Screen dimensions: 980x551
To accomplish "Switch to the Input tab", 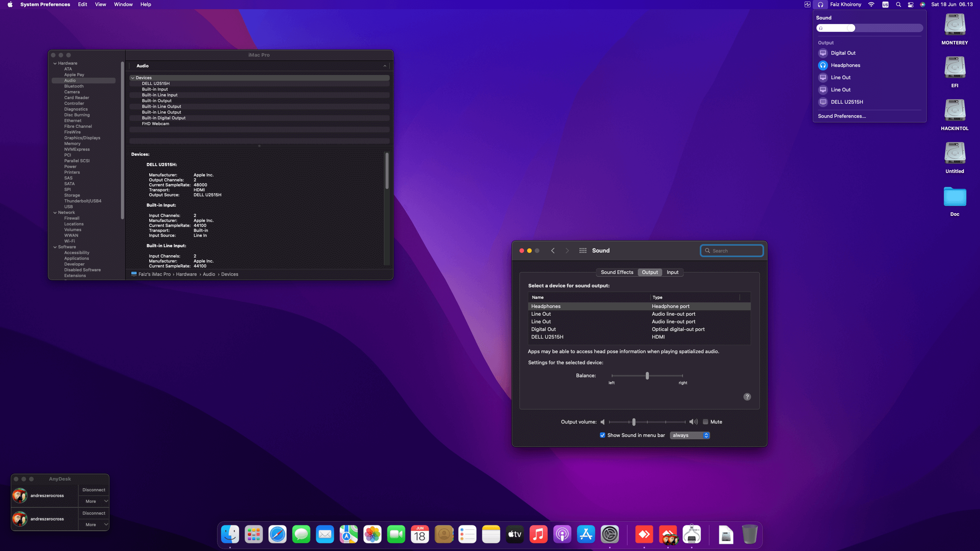I will [672, 272].
